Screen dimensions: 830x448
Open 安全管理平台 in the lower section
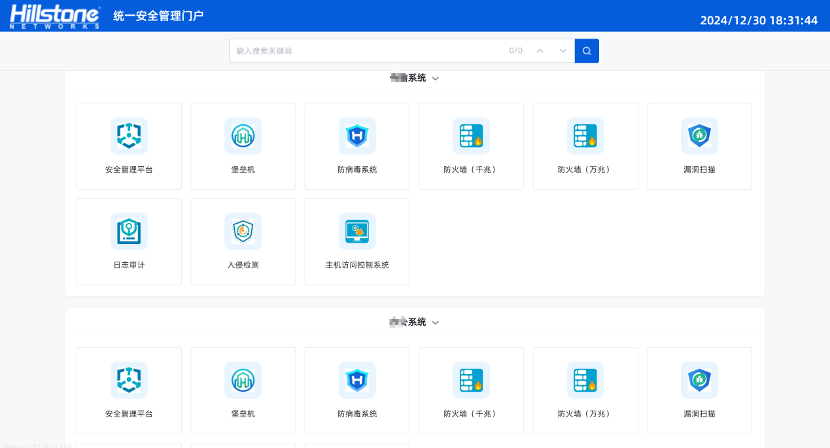point(129,380)
